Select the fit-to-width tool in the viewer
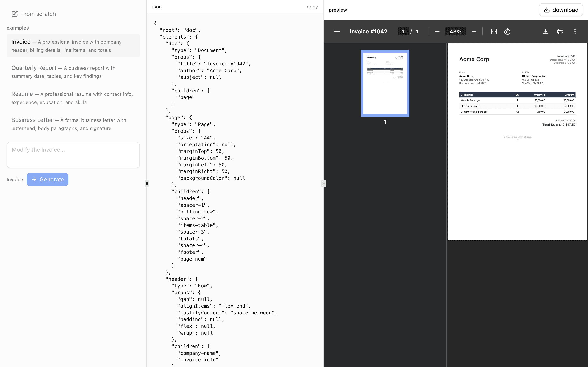This screenshot has width=588, height=367. click(494, 31)
